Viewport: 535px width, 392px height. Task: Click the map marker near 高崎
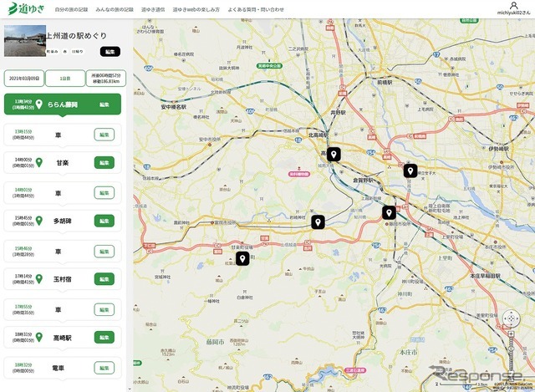coord(333,154)
